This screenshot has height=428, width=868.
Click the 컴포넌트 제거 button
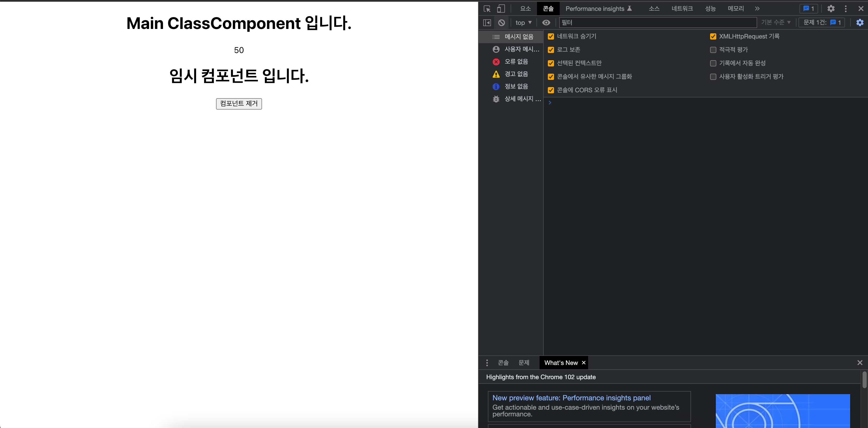239,103
